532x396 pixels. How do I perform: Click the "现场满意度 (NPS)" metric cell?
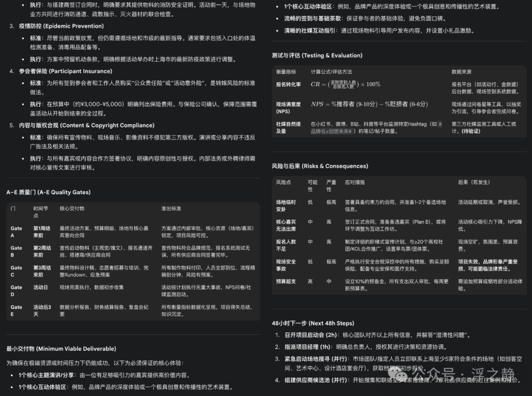(288, 108)
